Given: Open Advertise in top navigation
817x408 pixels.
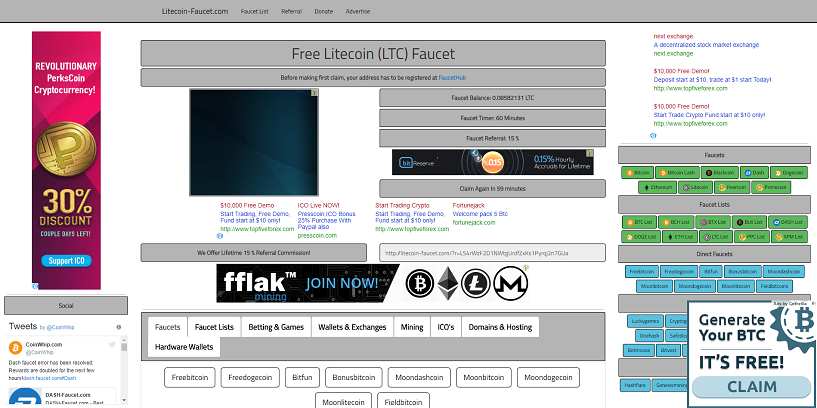Looking at the screenshot, I should coord(358,11).
